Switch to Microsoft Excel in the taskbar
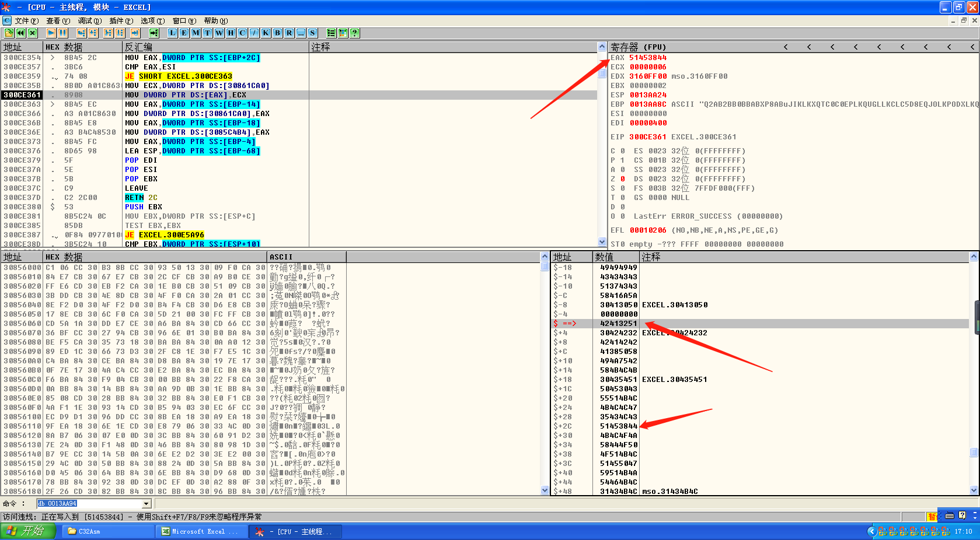 [x=201, y=531]
